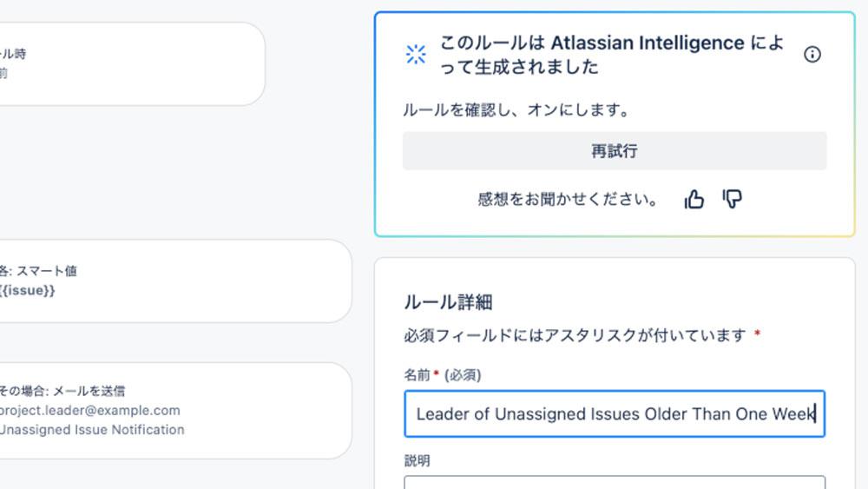868x489 pixels.
Task: Click the Atlassian Intelligence generated rule title
Action: click(x=612, y=54)
